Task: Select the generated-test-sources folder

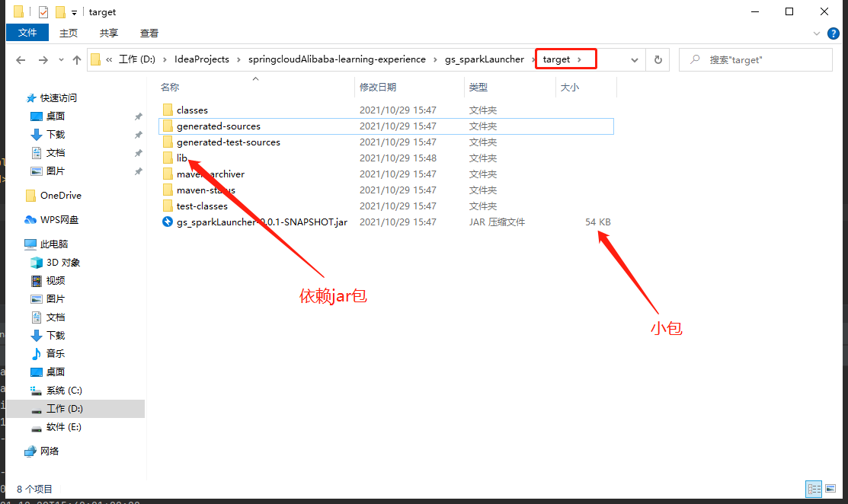Action: point(229,142)
